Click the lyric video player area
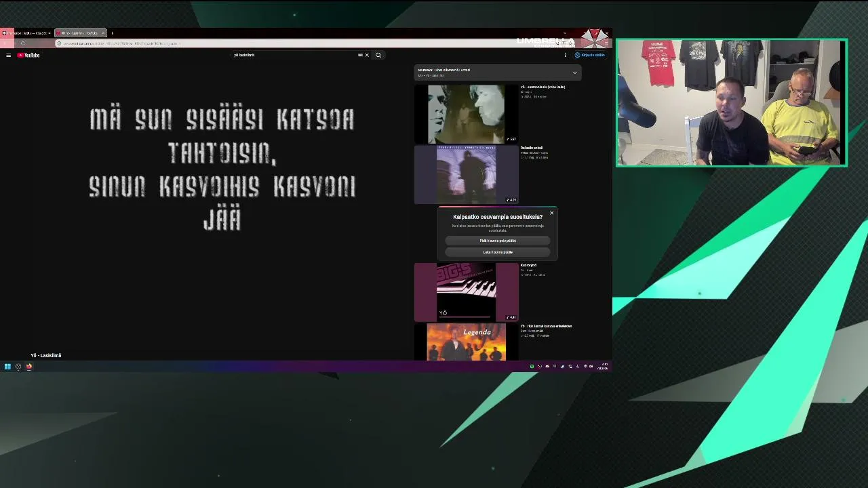This screenshot has height=488, width=868. pos(203,207)
